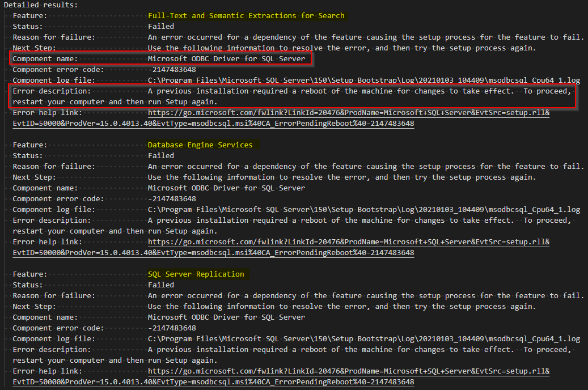Click 'A previous installation required' description in Full-Text section
This screenshot has height=390, width=588.
tap(359, 91)
